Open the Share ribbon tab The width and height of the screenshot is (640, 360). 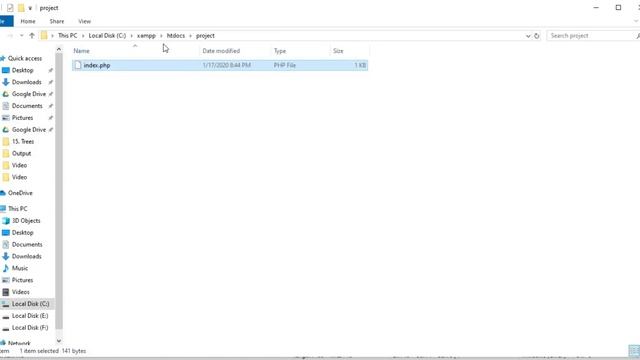(57, 21)
